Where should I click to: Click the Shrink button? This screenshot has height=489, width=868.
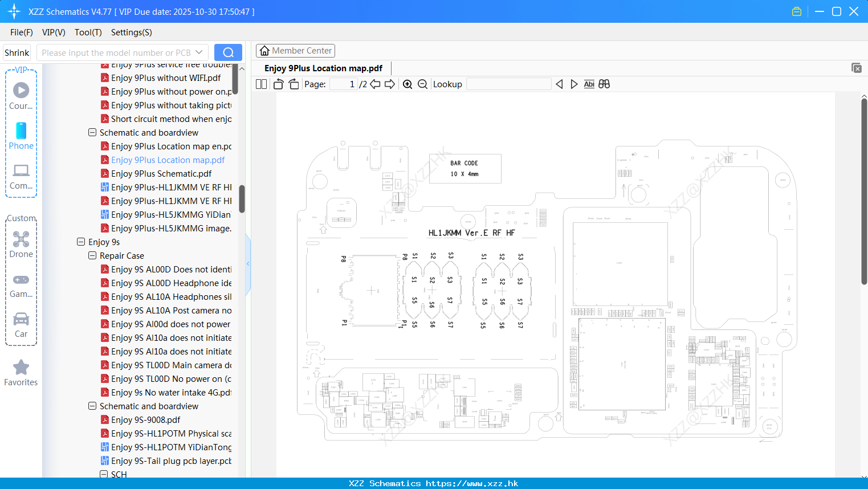pyautogui.click(x=17, y=52)
